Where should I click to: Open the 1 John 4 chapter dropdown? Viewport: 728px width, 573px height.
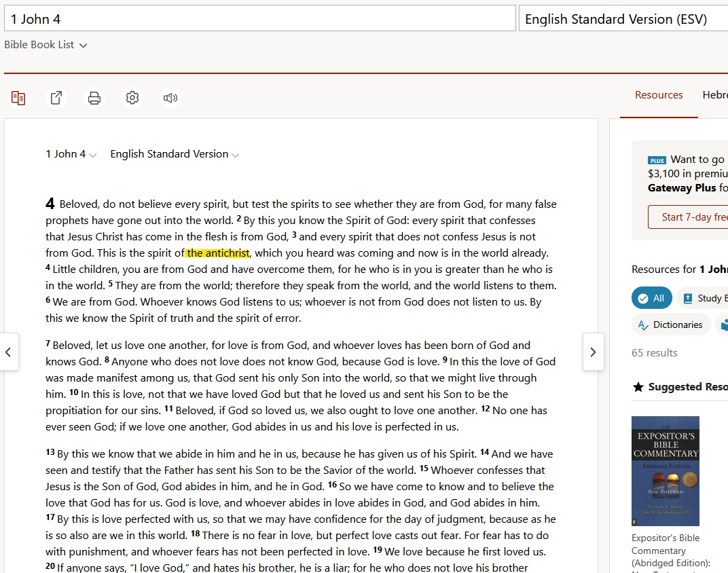(x=71, y=154)
